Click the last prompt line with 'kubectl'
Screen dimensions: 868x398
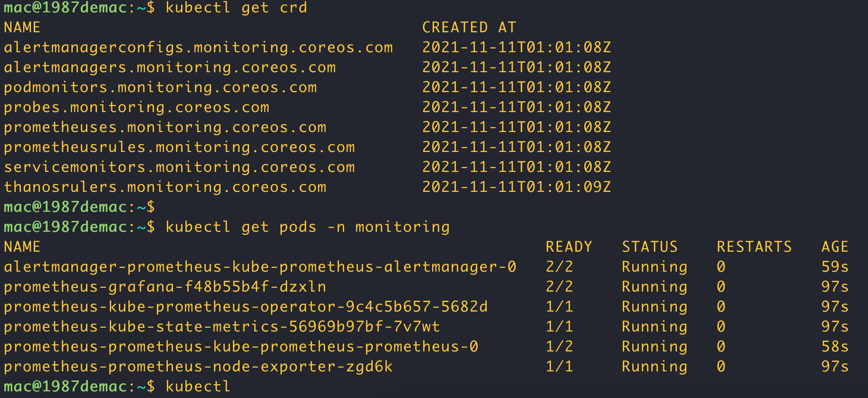tap(117, 387)
